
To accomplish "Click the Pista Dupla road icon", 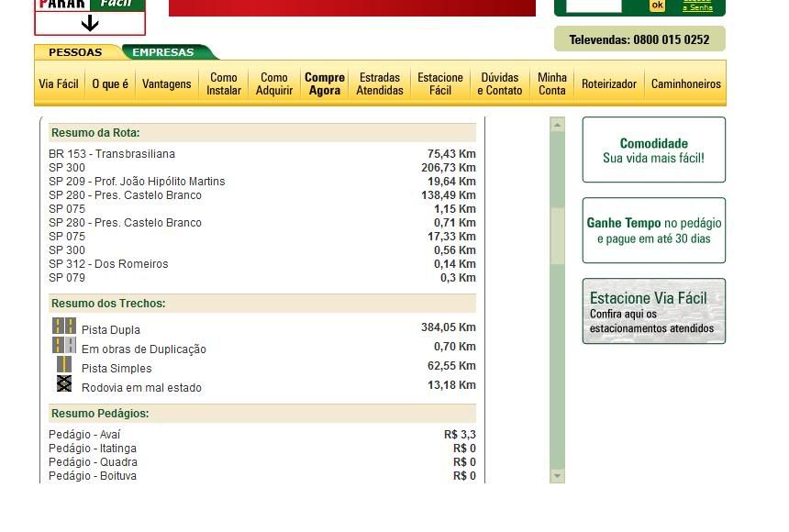I will click(x=64, y=327).
